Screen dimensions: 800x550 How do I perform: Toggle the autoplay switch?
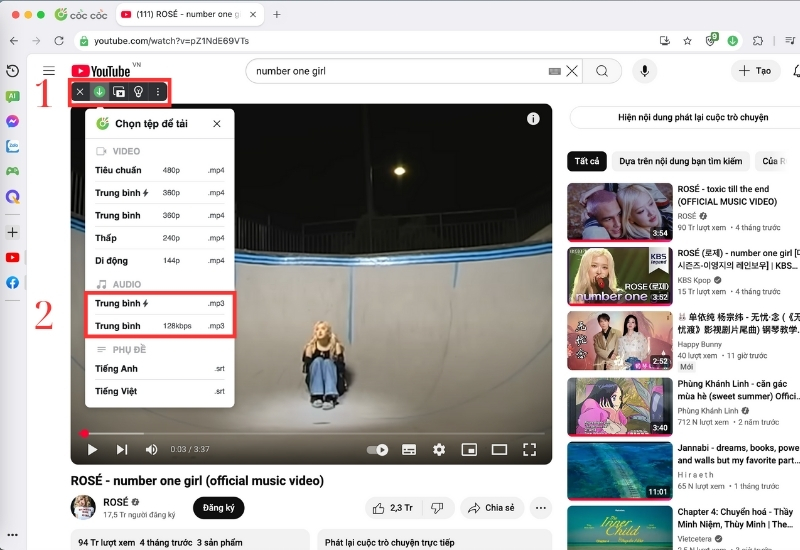[378, 449]
